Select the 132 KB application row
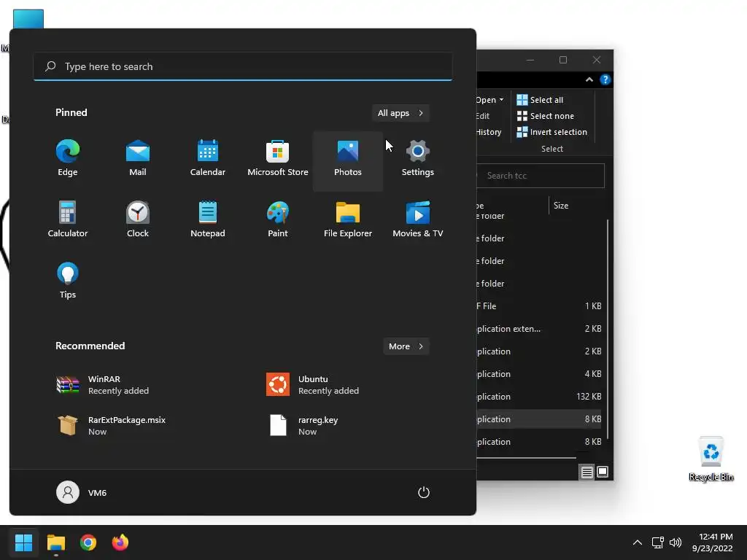This screenshot has width=747, height=560. tap(539, 397)
